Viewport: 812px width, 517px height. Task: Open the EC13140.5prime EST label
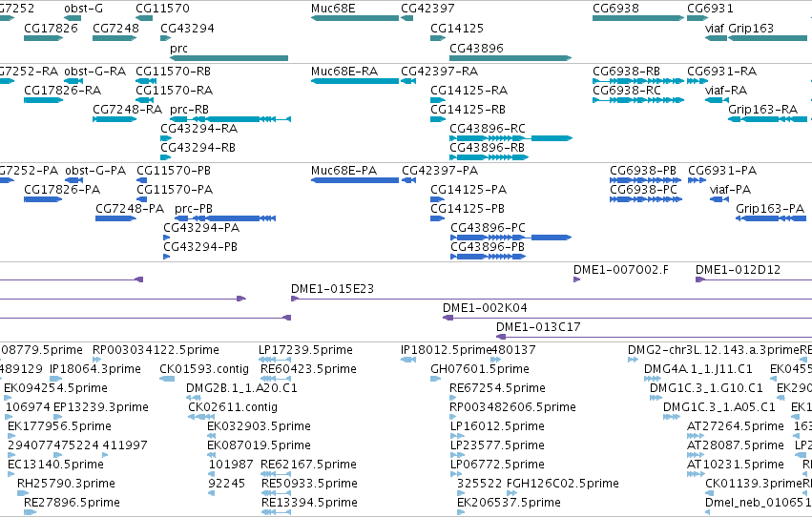coord(55,465)
